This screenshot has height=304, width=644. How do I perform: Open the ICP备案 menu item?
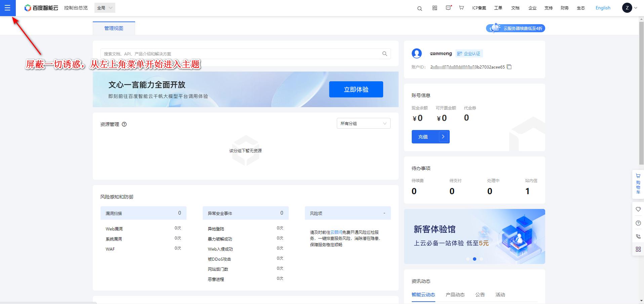tap(479, 8)
